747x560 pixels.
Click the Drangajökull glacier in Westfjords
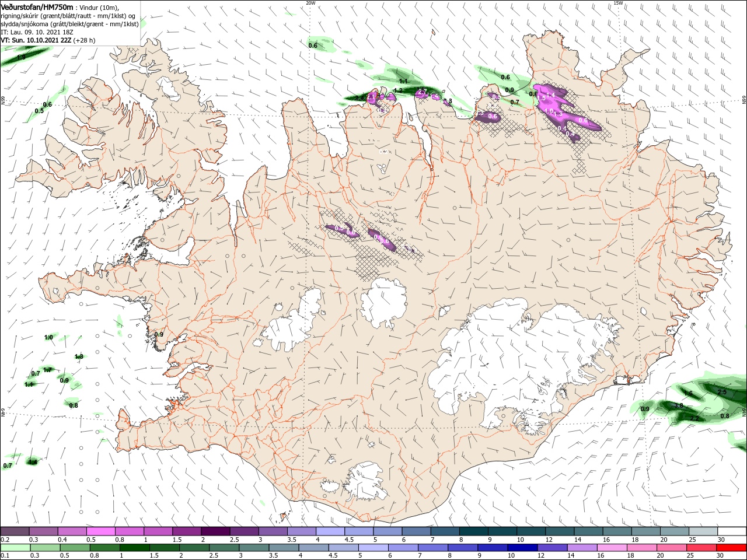170,89
